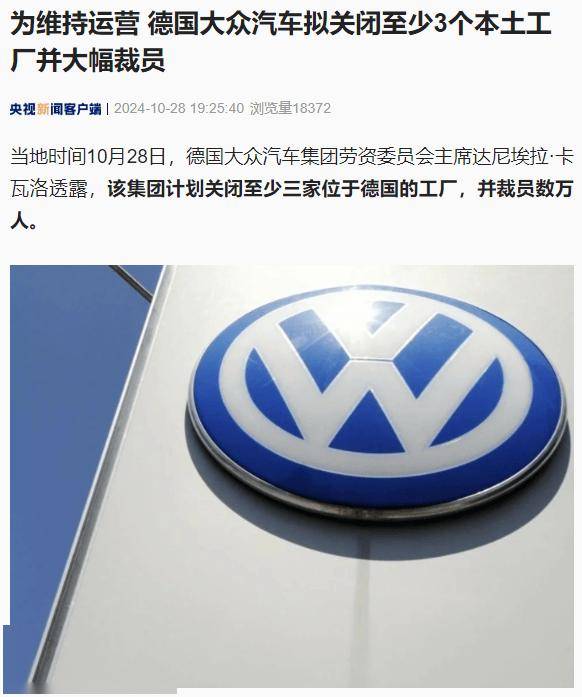Viewport: 582px width, 697px height.
Task: Click the publish time 19:25:40
Action: tap(217, 109)
